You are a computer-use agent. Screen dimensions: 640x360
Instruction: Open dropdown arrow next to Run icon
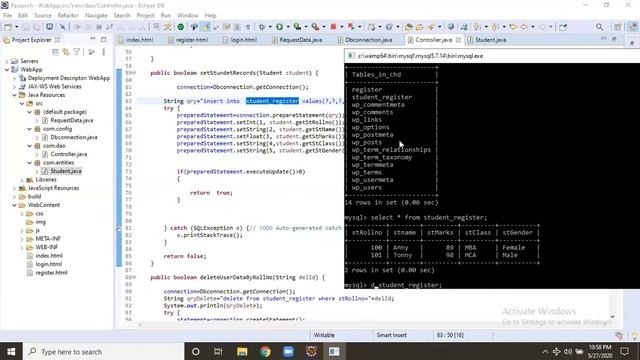[x=288, y=27]
